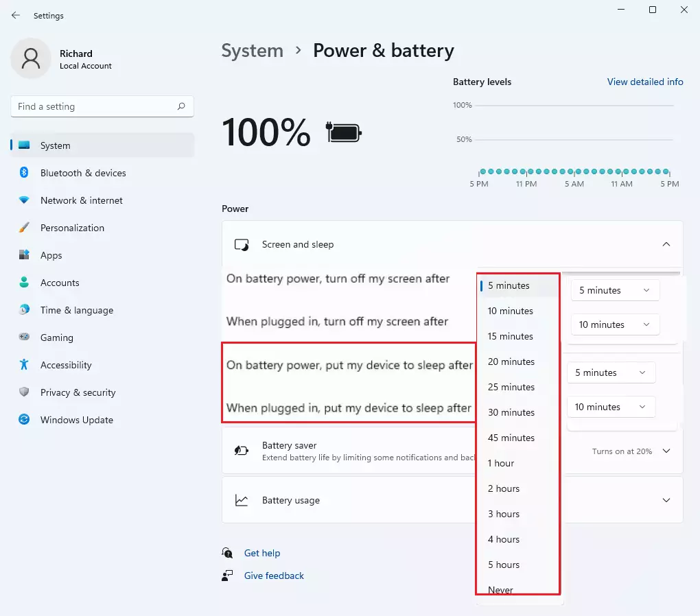This screenshot has height=616, width=700.
Task: Select 30 minutes from the list
Action: pos(511,412)
